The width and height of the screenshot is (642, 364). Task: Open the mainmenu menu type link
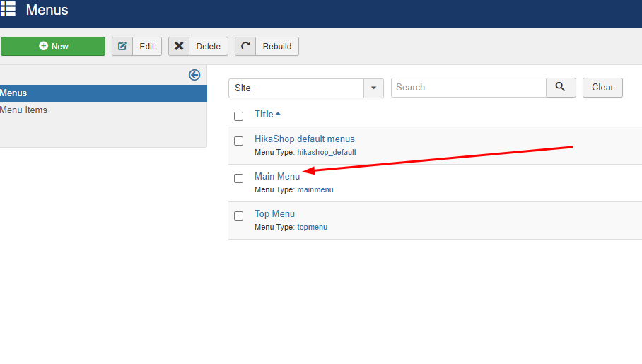[x=315, y=189]
